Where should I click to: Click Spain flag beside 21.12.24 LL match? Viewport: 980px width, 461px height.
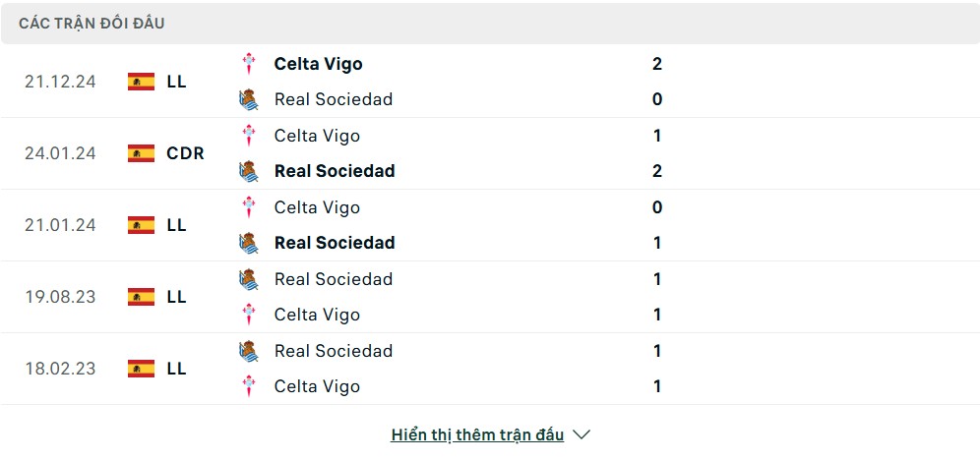[142, 82]
